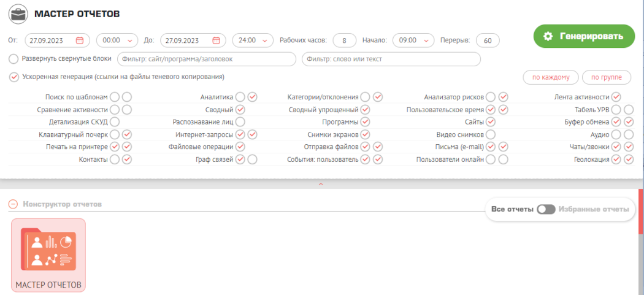
Task: Open the 00:00 start time dropdown
Action: click(x=117, y=40)
